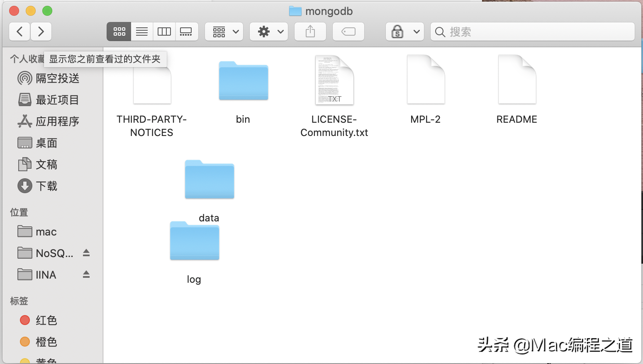This screenshot has height=364, width=643.
Task: Select the mac location in sidebar
Action: pos(52,232)
